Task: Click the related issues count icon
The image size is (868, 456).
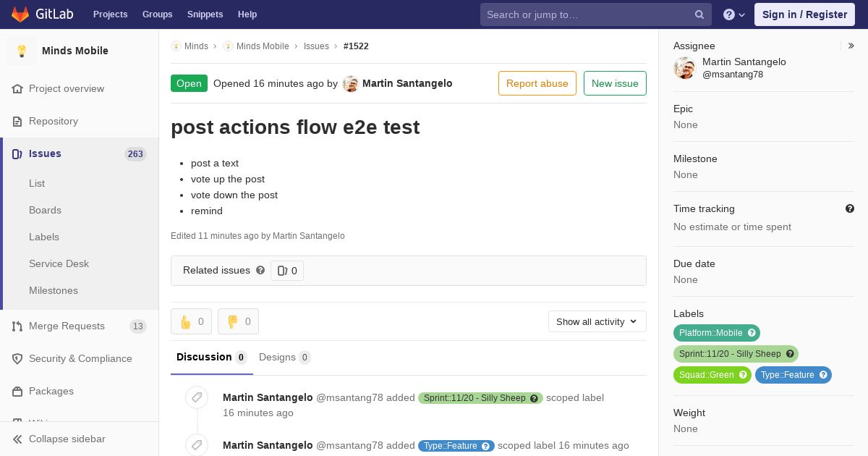Action: click(282, 271)
